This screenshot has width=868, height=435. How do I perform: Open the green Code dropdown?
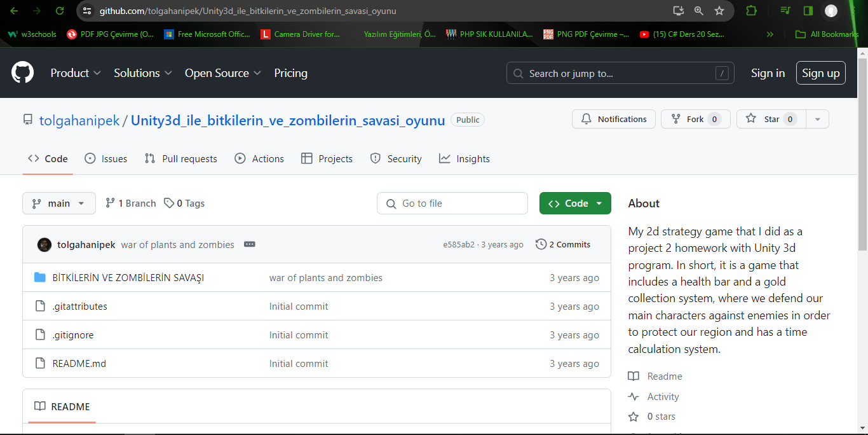click(x=575, y=204)
